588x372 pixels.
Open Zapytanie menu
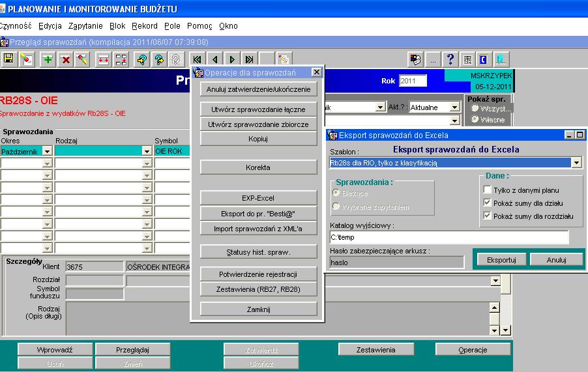click(85, 26)
